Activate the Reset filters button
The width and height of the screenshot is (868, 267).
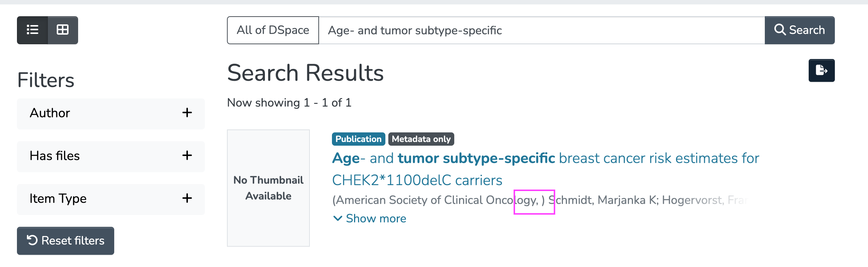pos(65,240)
